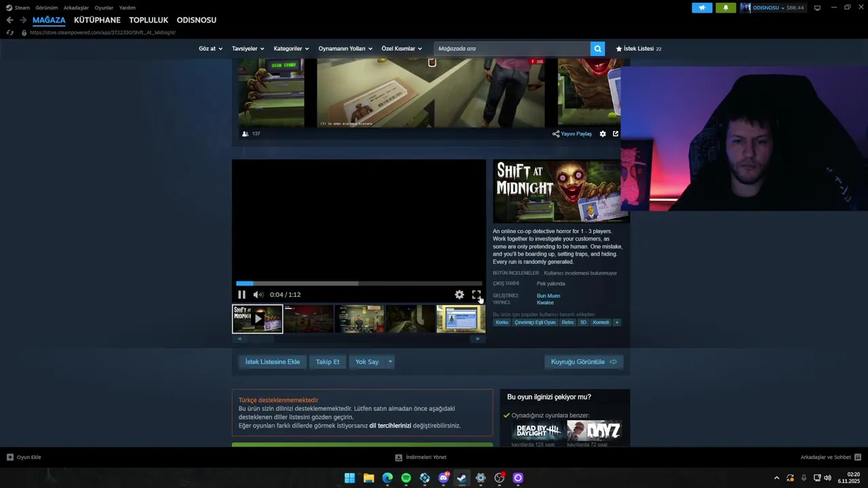Viewport: 868px width, 488px height.
Task: Expand the Göz at menu
Action: (x=210, y=49)
